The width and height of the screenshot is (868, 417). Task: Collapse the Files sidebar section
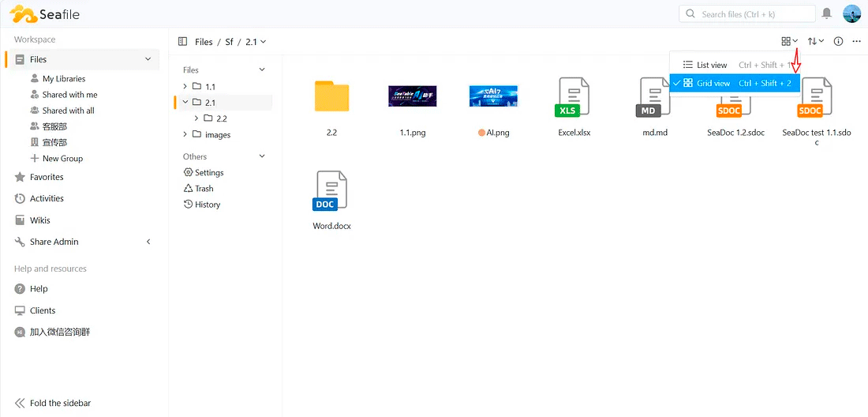[x=148, y=59]
